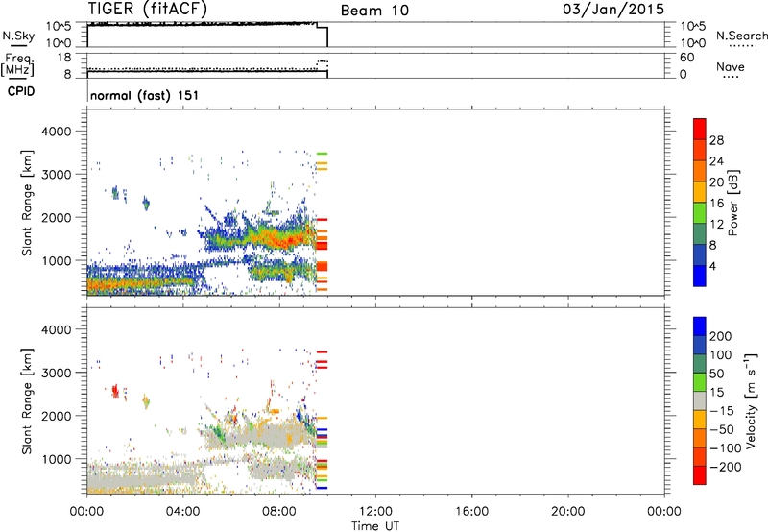Select the 'normal (fast) 151' CPID text

tap(145, 95)
